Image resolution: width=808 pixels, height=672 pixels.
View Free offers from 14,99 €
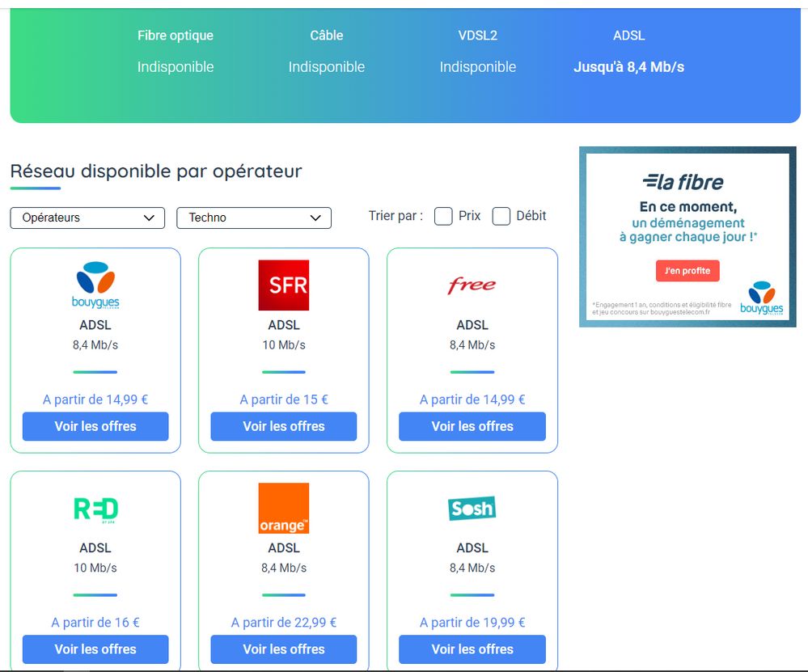coord(472,426)
